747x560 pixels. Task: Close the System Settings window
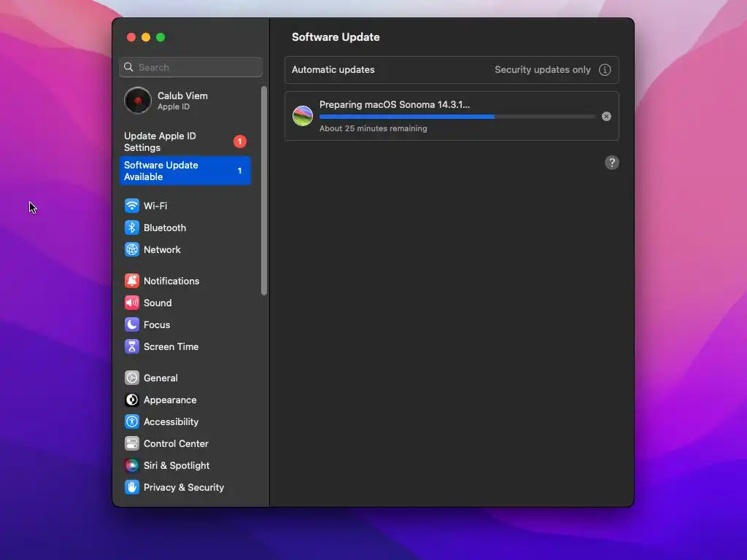pyautogui.click(x=131, y=37)
